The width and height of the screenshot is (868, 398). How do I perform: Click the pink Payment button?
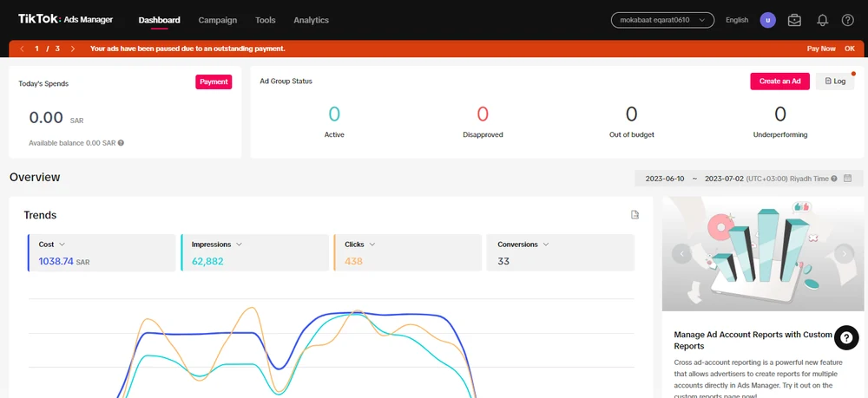(x=214, y=82)
